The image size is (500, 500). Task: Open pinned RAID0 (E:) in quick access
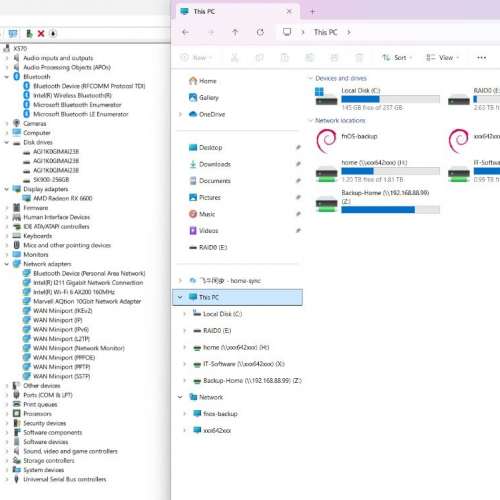click(x=208, y=247)
